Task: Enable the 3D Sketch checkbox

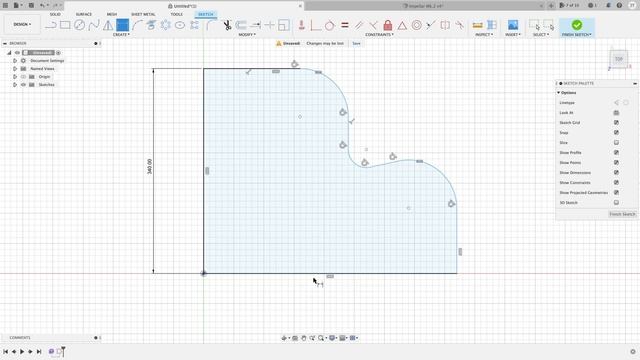Action: [616, 202]
